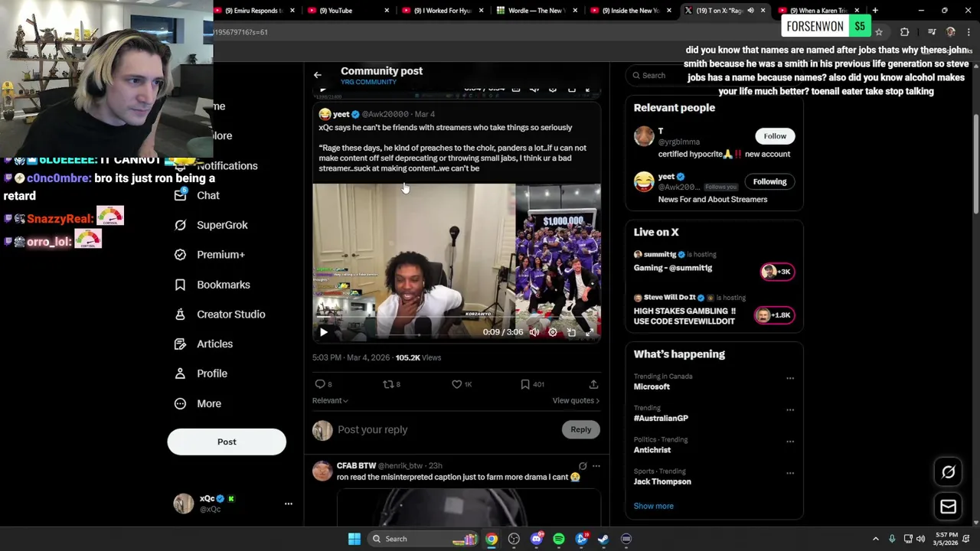
Task: Open a new browser tab
Action: [x=875, y=11]
